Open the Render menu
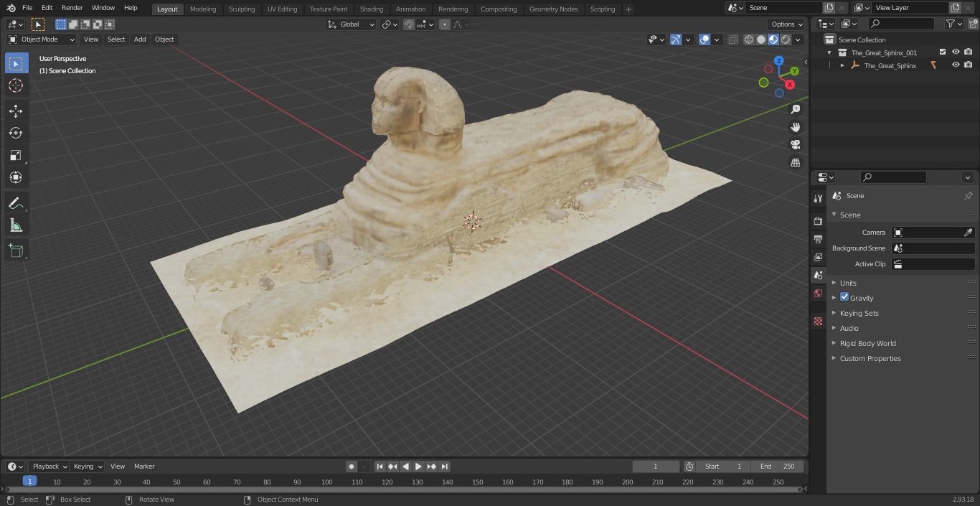The width and height of the screenshot is (980, 506). (72, 8)
